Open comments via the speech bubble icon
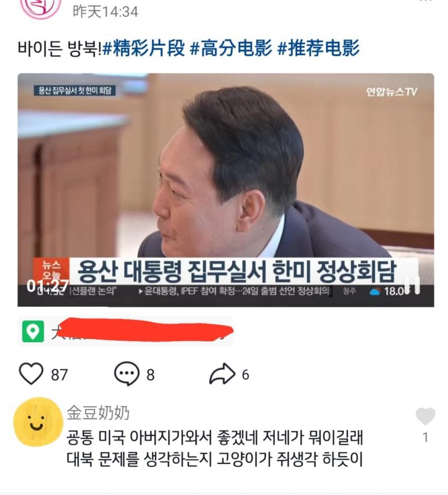 tap(126, 373)
